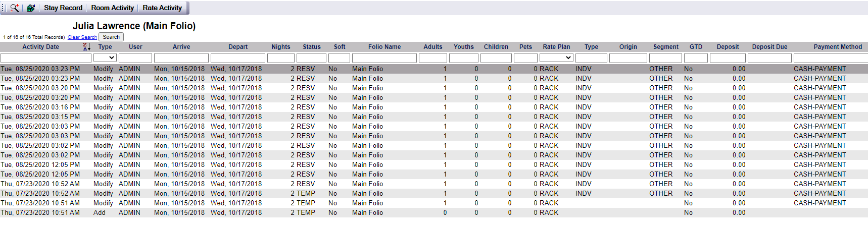The height and width of the screenshot is (227, 868).
Task: Click the Activity Date filter field
Action: pos(46,58)
